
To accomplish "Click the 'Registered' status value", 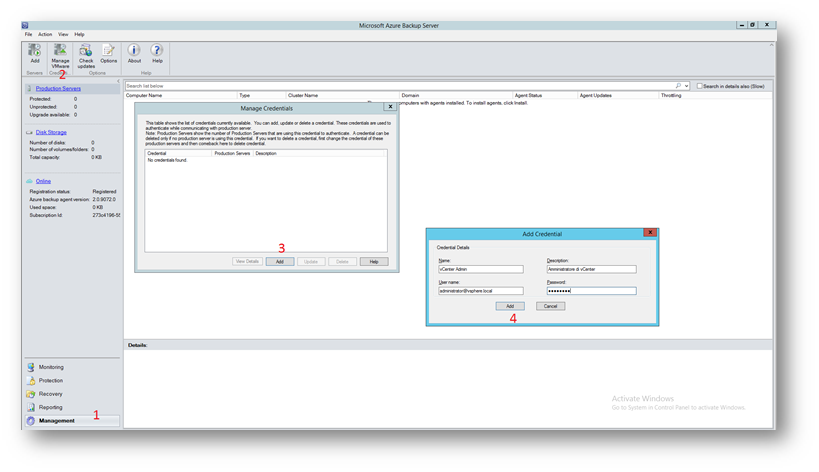I will (x=104, y=192).
